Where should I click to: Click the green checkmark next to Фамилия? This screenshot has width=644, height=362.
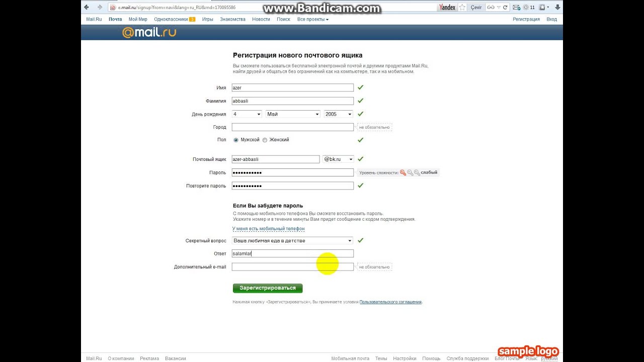click(x=360, y=101)
